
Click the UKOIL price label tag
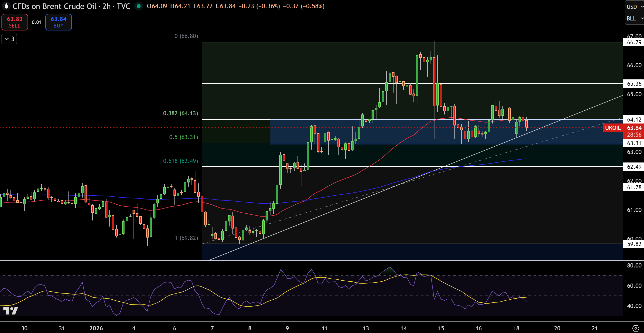pyautogui.click(x=613, y=128)
